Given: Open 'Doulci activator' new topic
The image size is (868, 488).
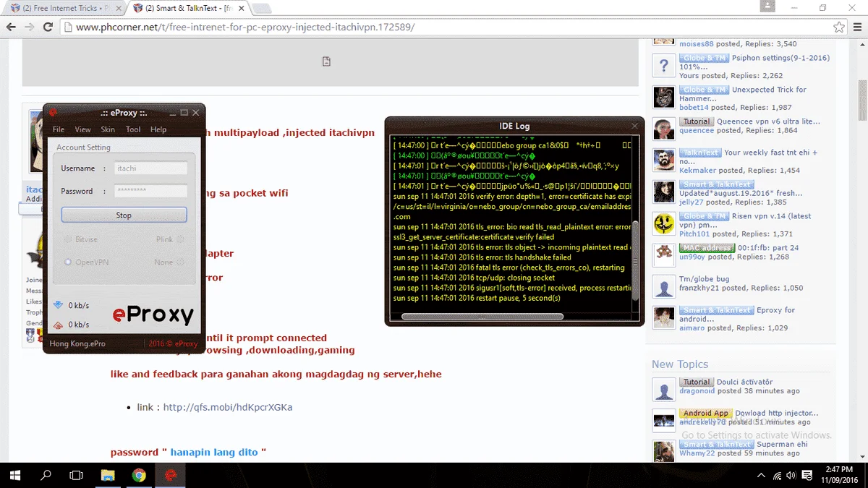Looking at the screenshot, I should (x=745, y=382).
